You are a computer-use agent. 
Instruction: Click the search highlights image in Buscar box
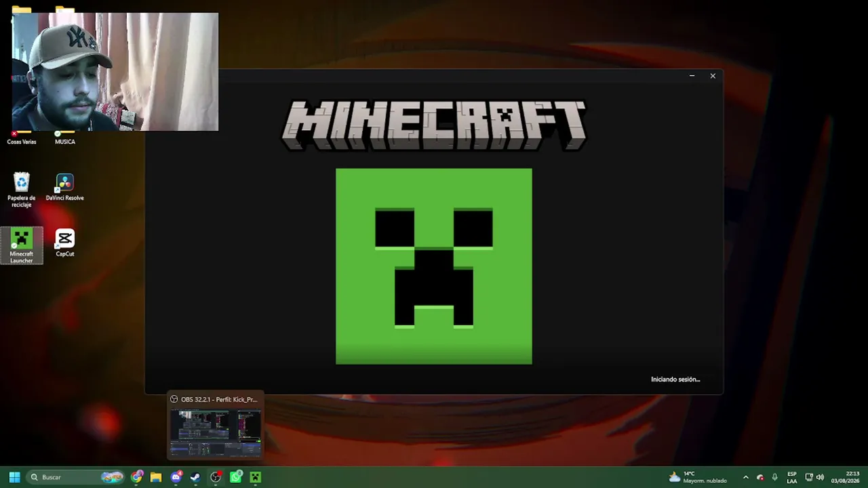tap(113, 477)
